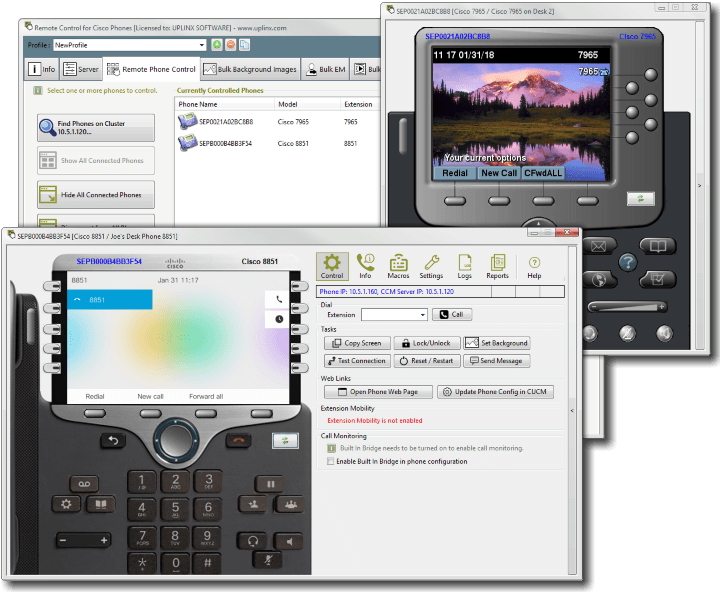The width and height of the screenshot is (720, 592).
Task: Click vertical scrollbar in 8851 window
Action: tap(572, 410)
